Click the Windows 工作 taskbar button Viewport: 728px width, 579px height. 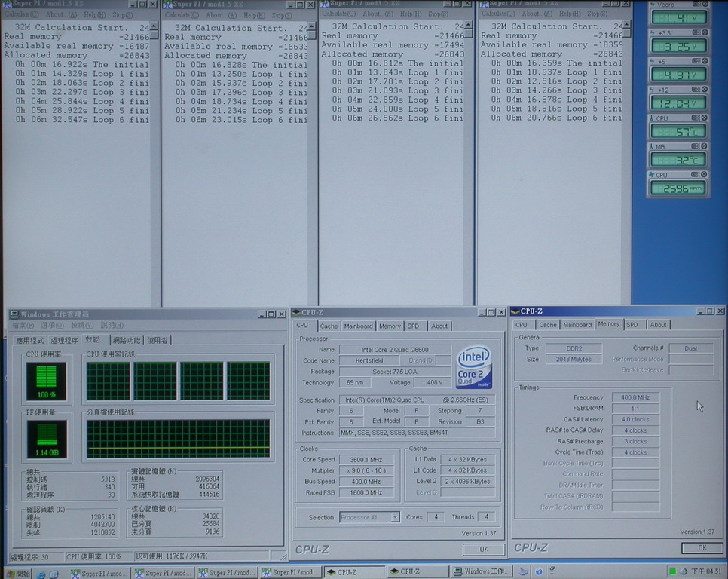481,571
